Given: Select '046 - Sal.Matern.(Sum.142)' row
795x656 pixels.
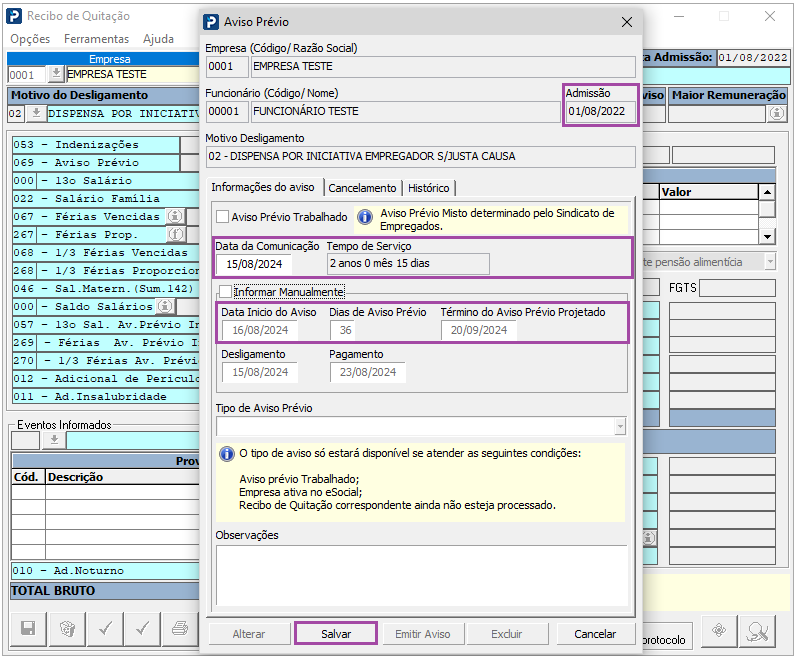Looking at the screenshot, I should pyautogui.click(x=106, y=288).
